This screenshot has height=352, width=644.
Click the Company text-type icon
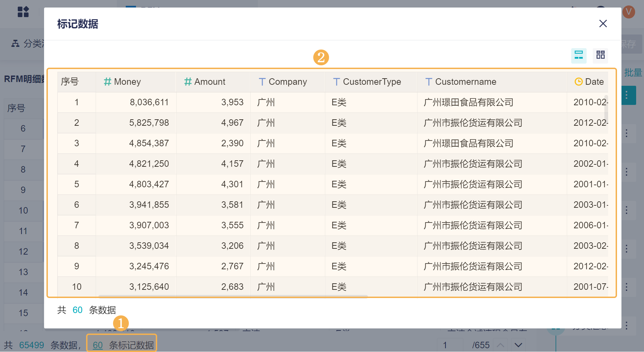pyautogui.click(x=262, y=82)
